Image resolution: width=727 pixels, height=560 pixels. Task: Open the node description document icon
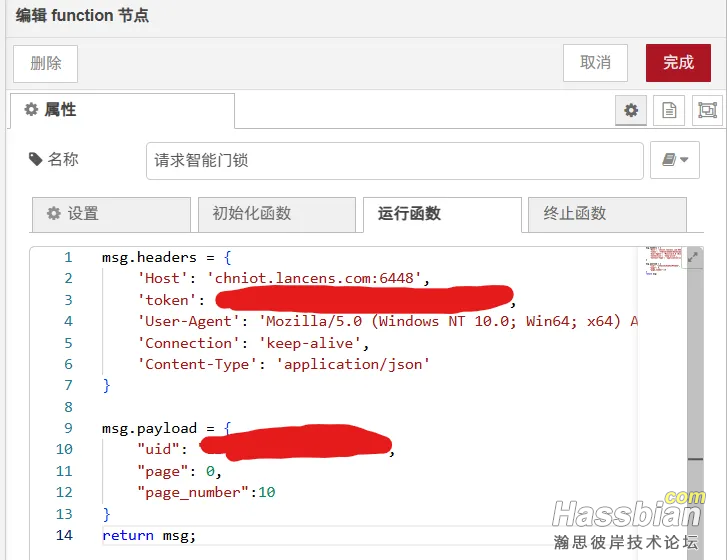tap(669, 111)
